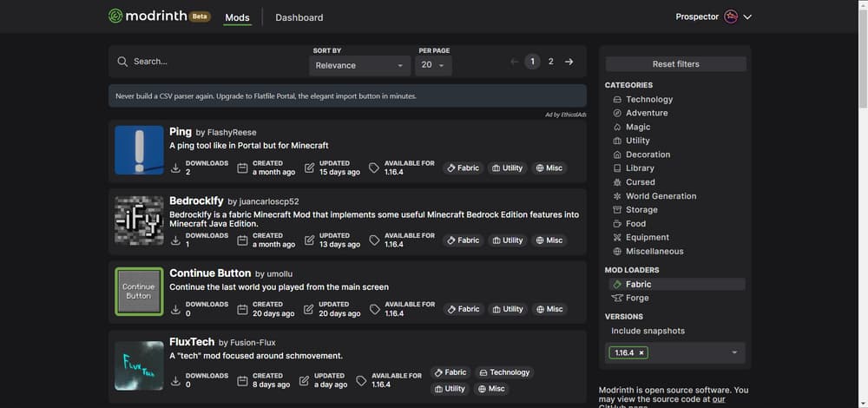Viewport: 868px width, 408px height.
Task: Go to page 2 of results
Action: (x=550, y=62)
